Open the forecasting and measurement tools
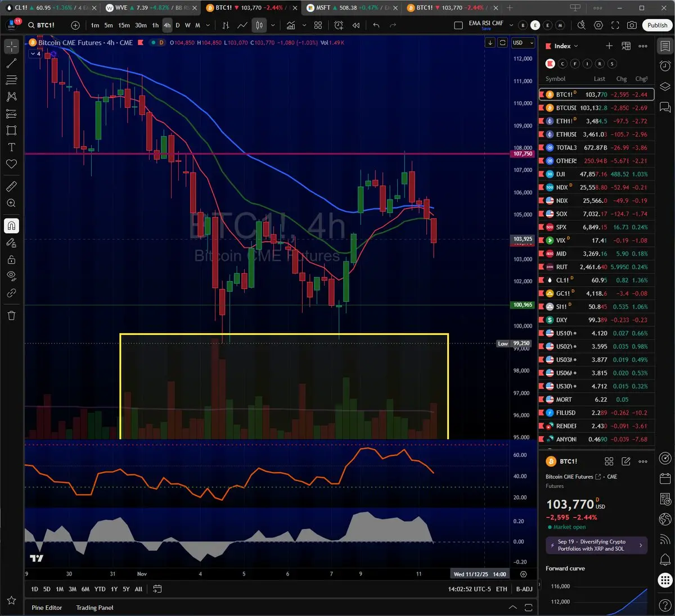The width and height of the screenshot is (675, 616). [x=11, y=114]
